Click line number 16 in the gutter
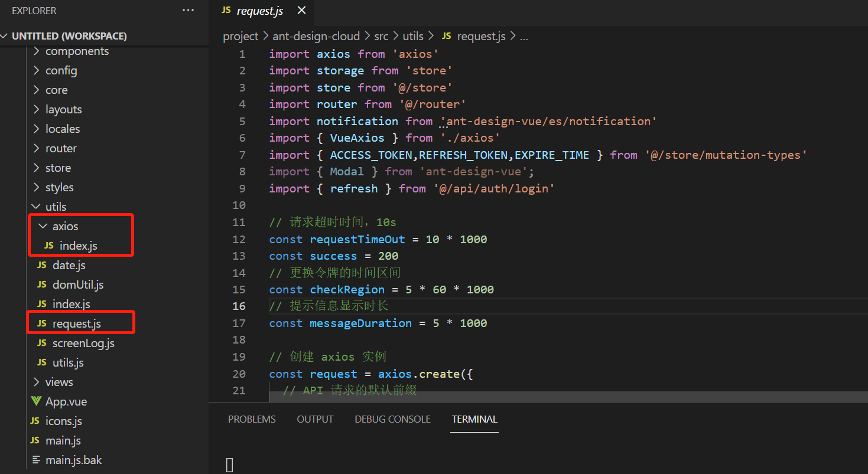The image size is (868, 474). tap(239, 306)
